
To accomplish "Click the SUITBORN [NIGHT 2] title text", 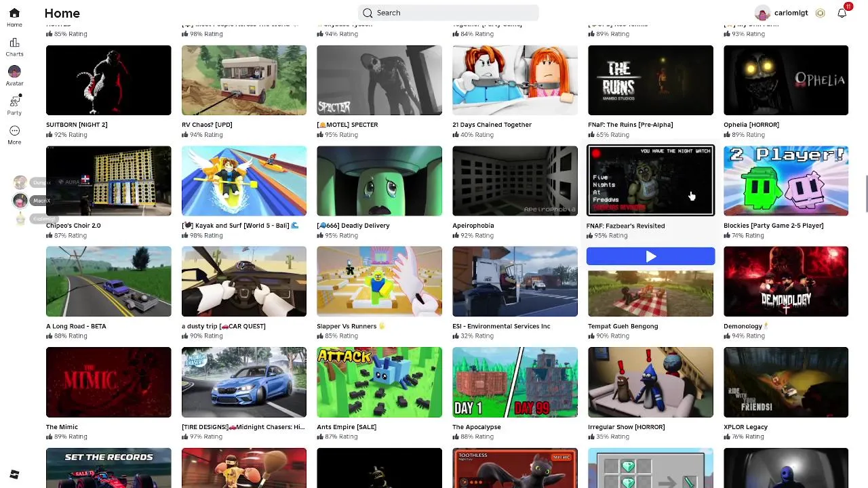I will click(x=77, y=125).
